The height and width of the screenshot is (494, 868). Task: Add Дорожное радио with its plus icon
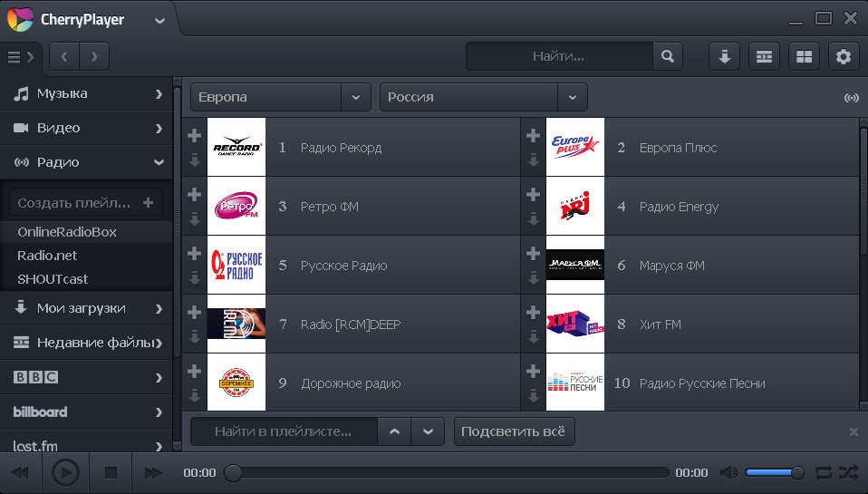[194, 371]
